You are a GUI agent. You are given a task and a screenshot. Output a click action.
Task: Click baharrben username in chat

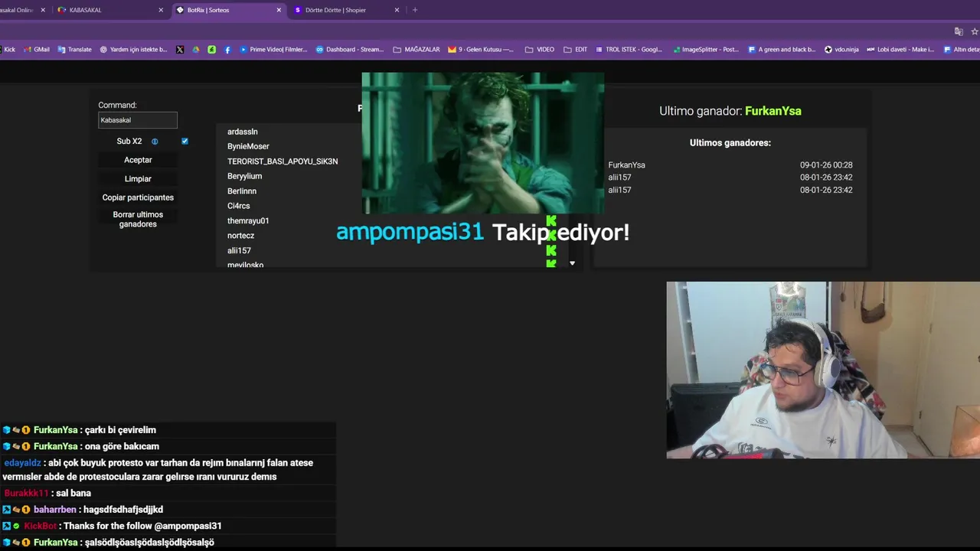[x=55, y=510]
